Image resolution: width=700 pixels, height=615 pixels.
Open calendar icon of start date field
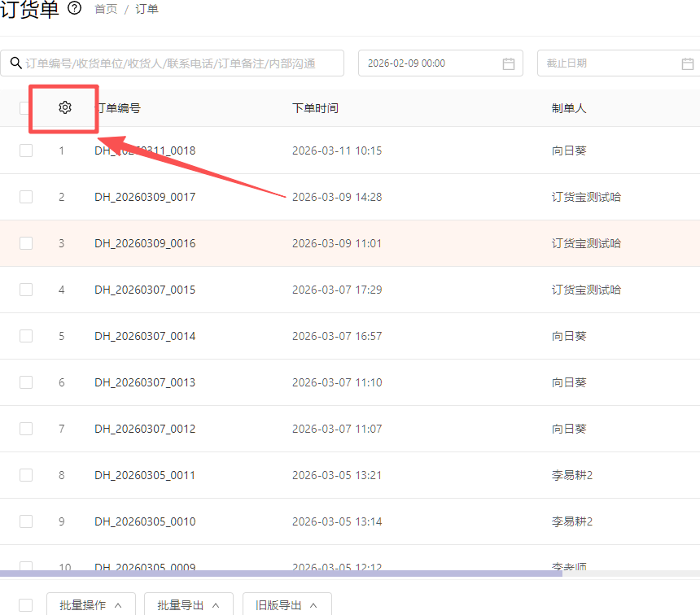(509, 63)
